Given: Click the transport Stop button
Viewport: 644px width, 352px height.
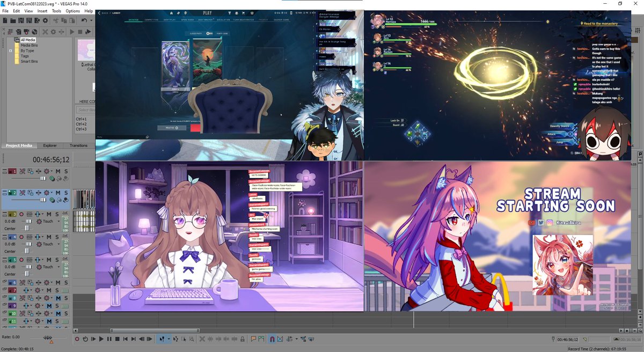Looking at the screenshot, I should [117, 339].
